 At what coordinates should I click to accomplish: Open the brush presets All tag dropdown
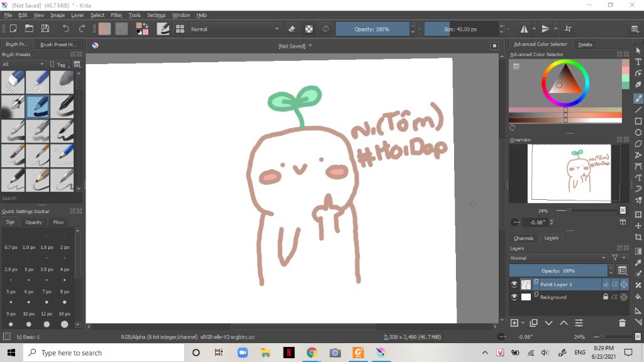(23, 65)
